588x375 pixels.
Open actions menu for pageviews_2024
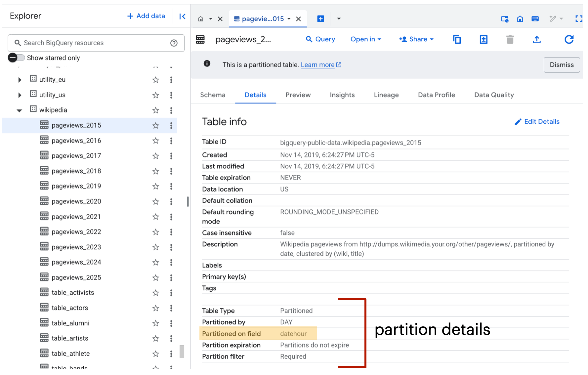pos(171,263)
